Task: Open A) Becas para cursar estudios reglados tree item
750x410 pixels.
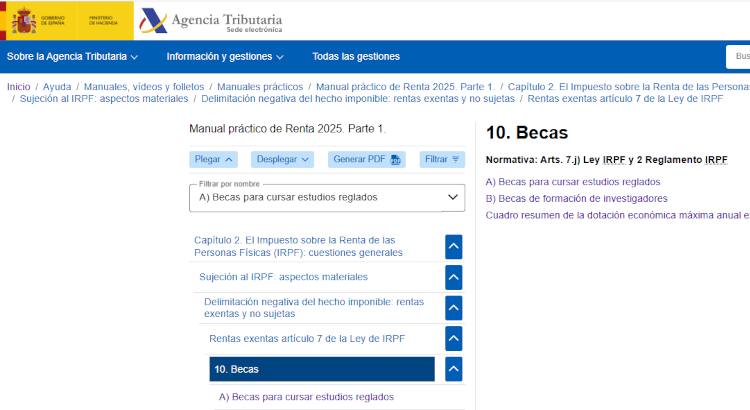Action: click(306, 397)
